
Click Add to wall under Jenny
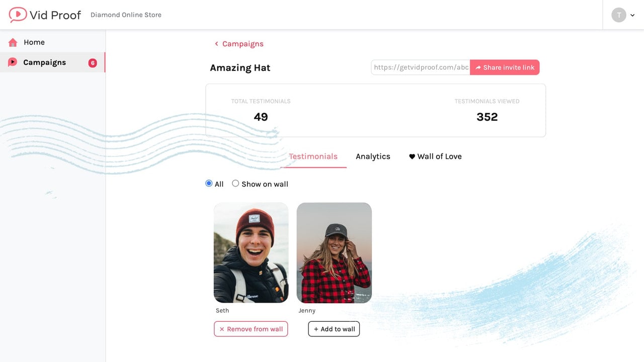tap(334, 329)
